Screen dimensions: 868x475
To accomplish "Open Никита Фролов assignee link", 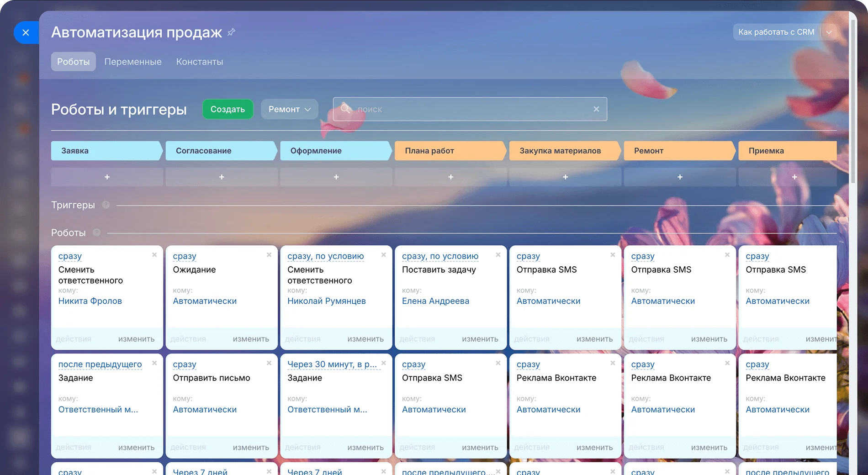I will tap(90, 301).
